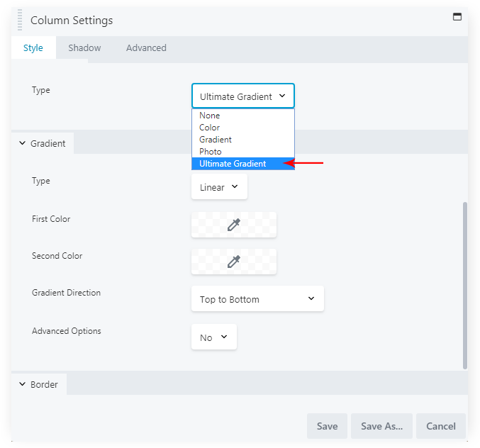Collapse the Gradient section
Image resolution: width=480 pixels, height=448 pixels.
point(43,143)
